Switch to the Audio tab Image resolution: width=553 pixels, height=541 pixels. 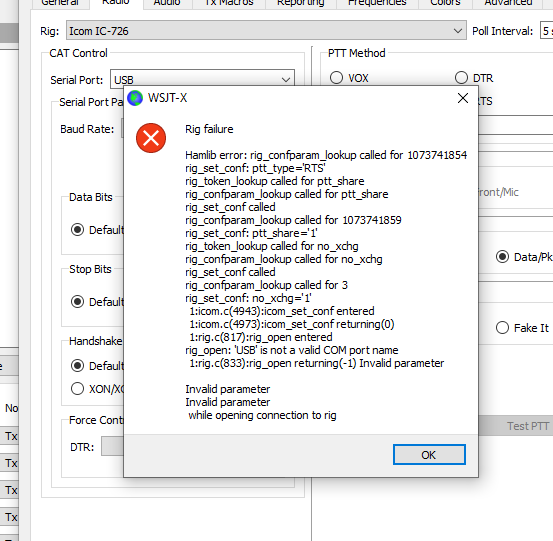click(167, 4)
